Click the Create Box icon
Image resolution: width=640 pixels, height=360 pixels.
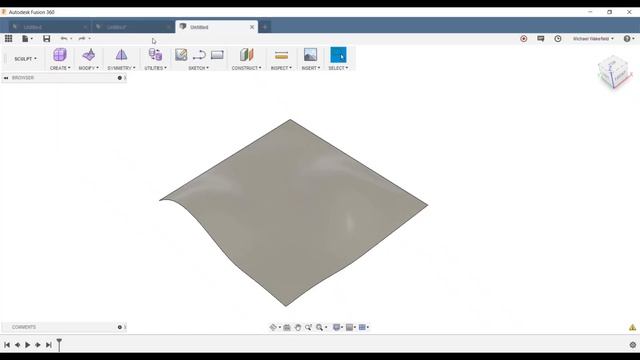click(60, 55)
